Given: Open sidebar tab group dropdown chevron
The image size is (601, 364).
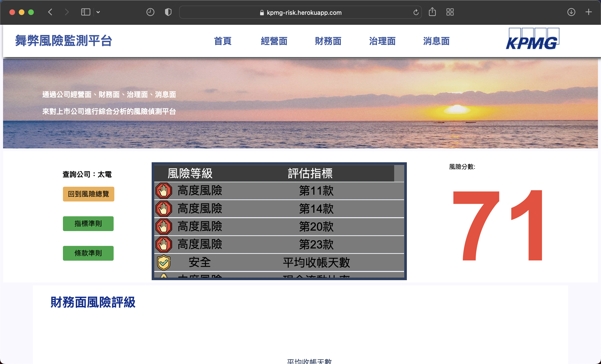Looking at the screenshot, I should [98, 12].
